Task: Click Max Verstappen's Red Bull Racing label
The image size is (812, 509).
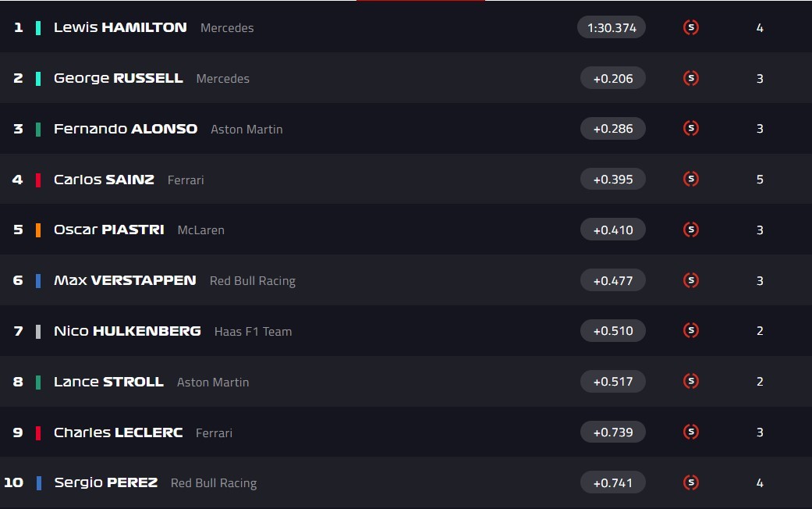Action: pyautogui.click(x=252, y=280)
